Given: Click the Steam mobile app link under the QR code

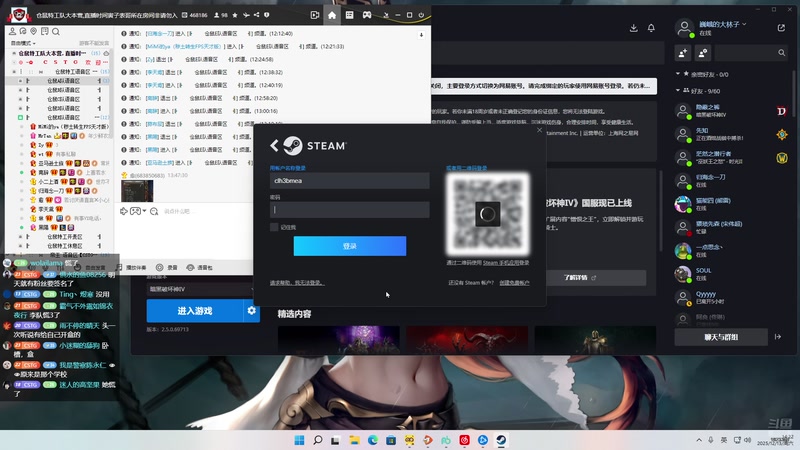Looking at the screenshot, I should click(x=506, y=263).
